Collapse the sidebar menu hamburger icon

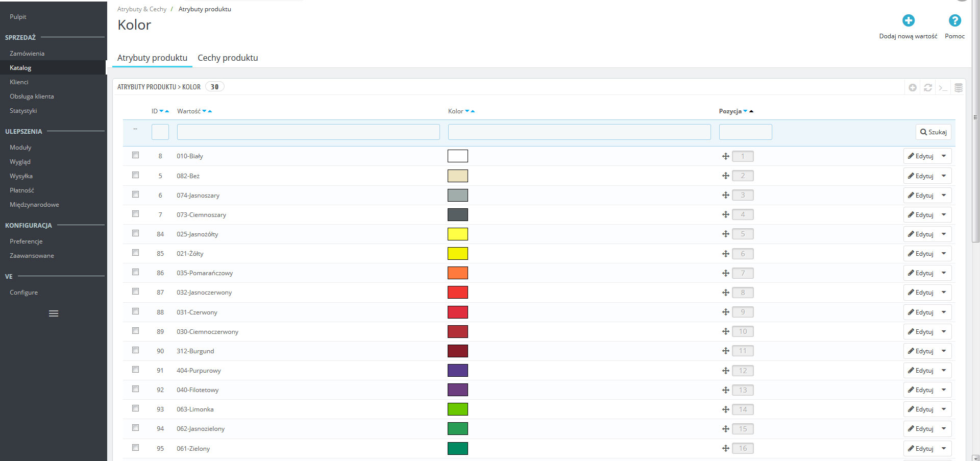54,313
